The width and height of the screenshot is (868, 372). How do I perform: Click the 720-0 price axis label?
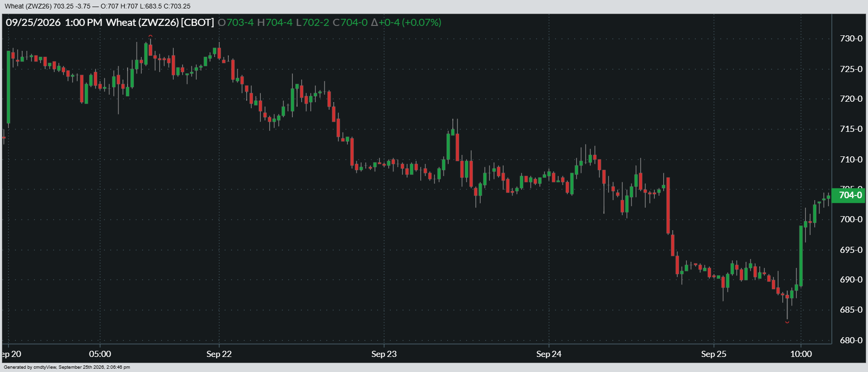[x=851, y=99]
